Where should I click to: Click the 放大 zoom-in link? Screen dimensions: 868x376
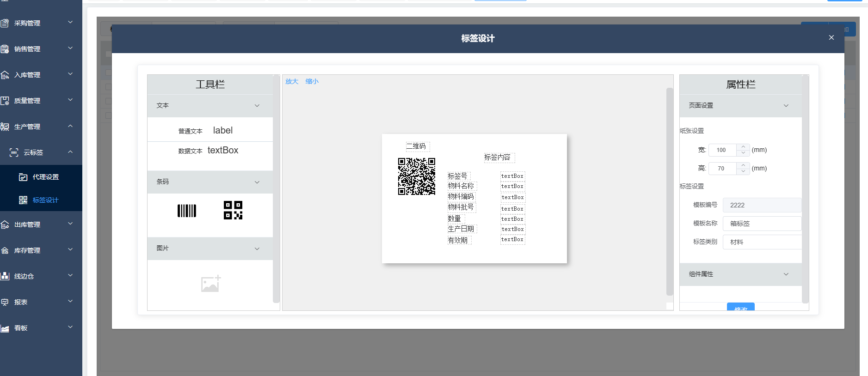pos(291,81)
